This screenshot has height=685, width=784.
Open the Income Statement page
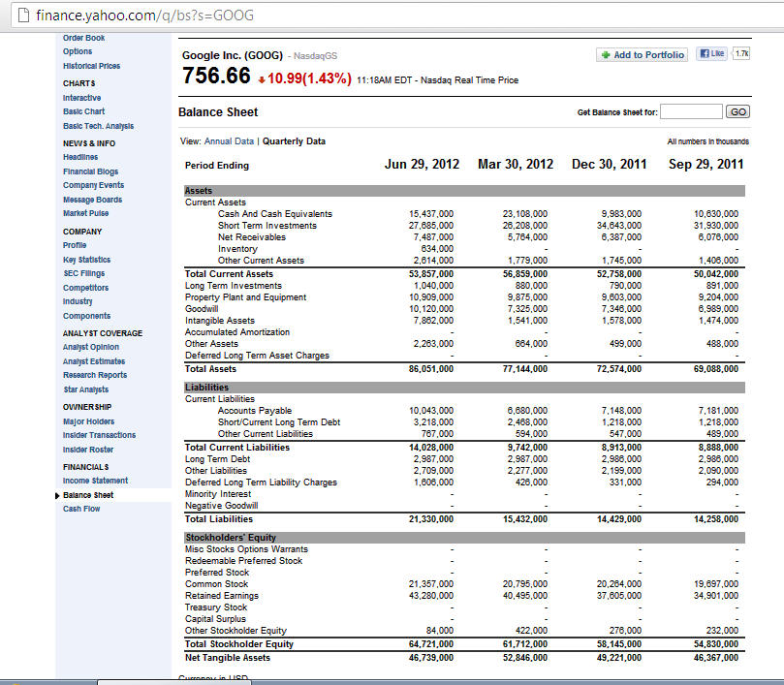pyautogui.click(x=94, y=480)
